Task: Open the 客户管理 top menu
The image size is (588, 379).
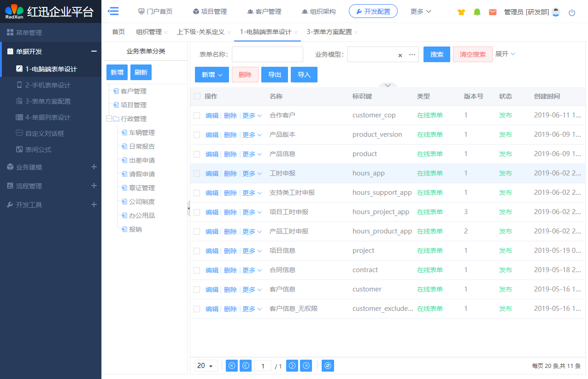Action: (x=264, y=12)
